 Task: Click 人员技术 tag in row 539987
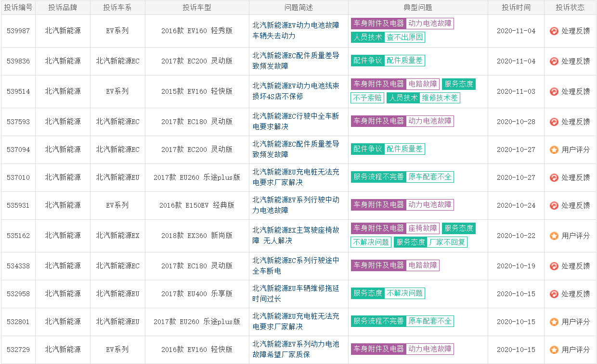[368, 37]
